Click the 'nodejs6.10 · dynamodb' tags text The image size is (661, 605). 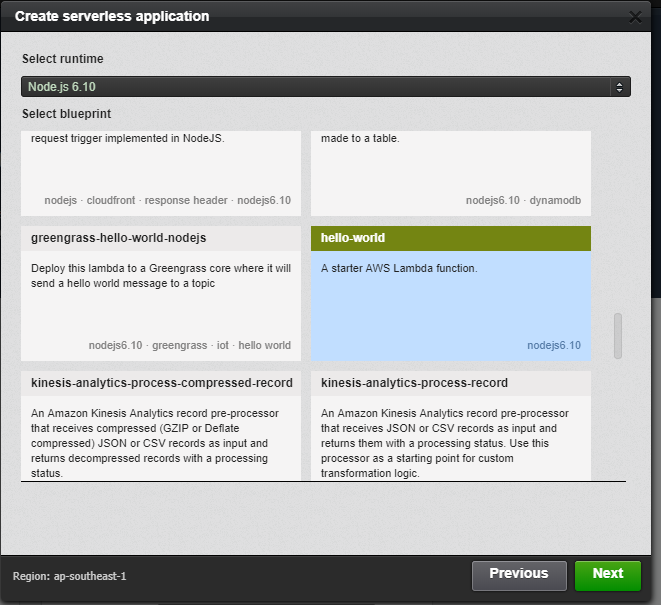523,200
